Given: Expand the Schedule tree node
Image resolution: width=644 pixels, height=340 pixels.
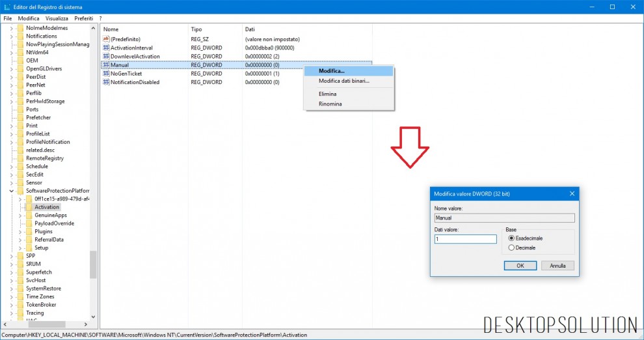Looking at the screenshot, I should tap(12, 166).
